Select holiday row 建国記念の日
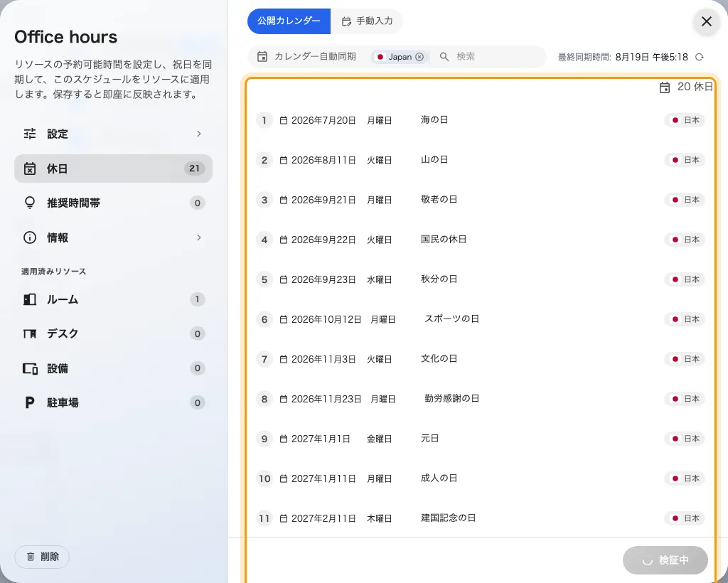 pyautogui.click(x=481, y=518)
